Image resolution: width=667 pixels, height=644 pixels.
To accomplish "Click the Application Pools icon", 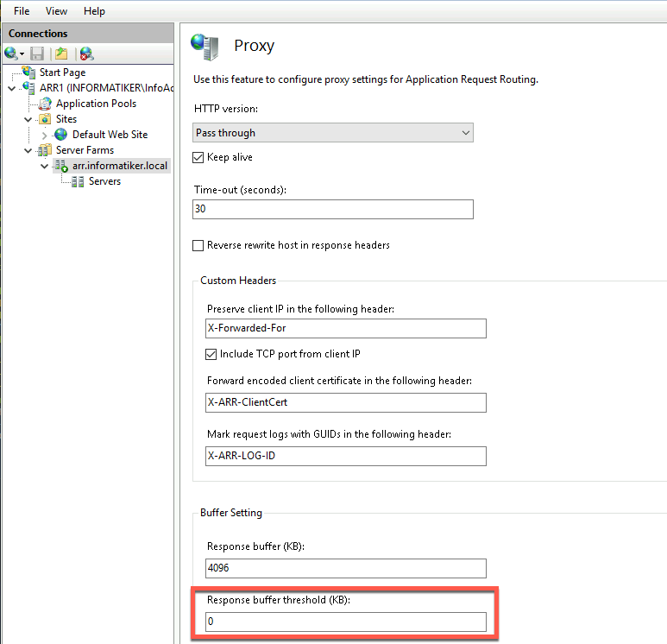I will [x=45, y=104].
